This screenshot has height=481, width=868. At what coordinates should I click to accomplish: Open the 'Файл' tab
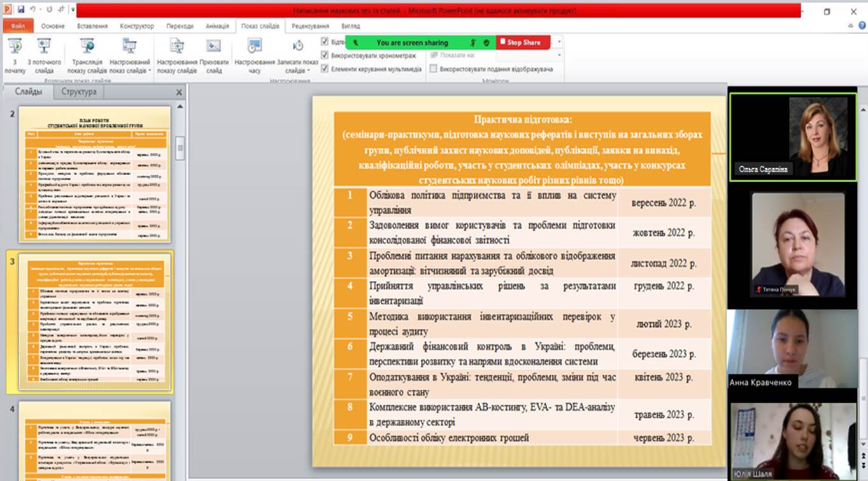coord(17,26)
